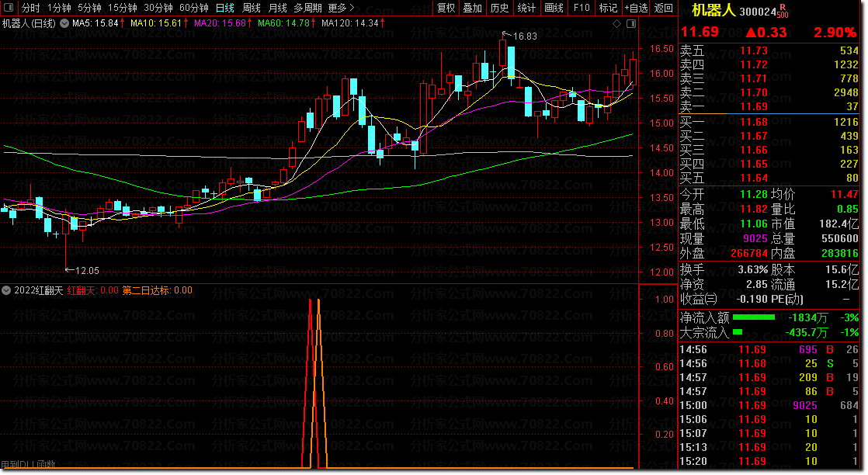The width and height of the screenshot is (868, 475).
Task: Click the 标记 mark button
Action: point(609,8)
